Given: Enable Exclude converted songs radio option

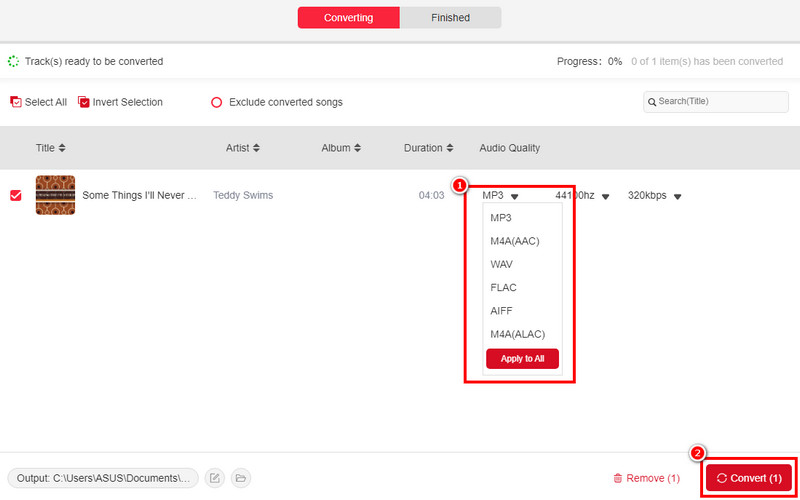Looking at the screenshot, I should [x=216, y=103].
